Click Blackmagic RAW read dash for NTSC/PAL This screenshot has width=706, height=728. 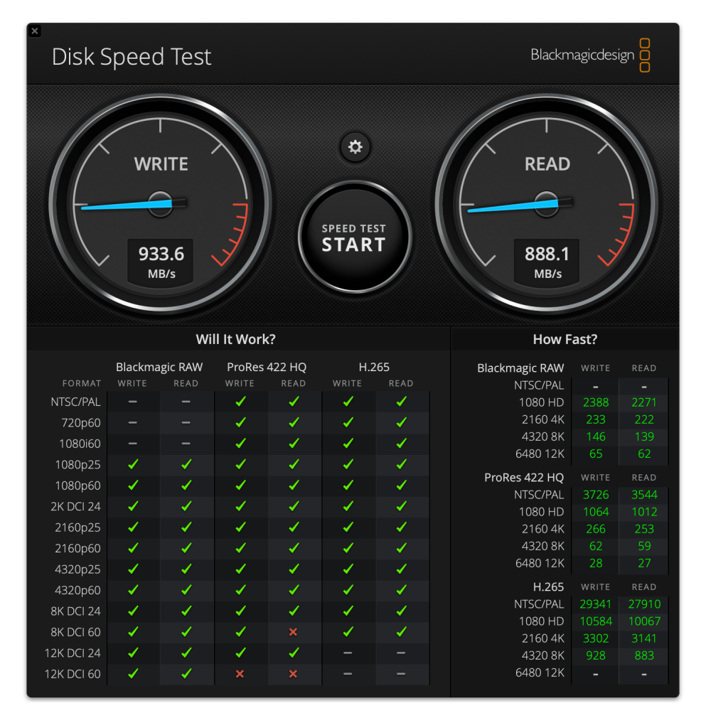pos(186,402)
